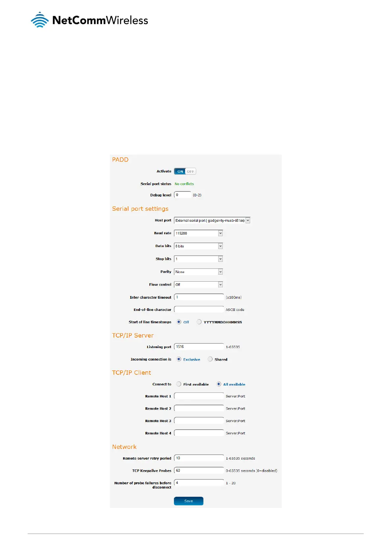This screenshot has width=392, height=554.
Task: Select YYYYMMDDHHMMSS timestamp radio button
Action: tap(199, 322)
